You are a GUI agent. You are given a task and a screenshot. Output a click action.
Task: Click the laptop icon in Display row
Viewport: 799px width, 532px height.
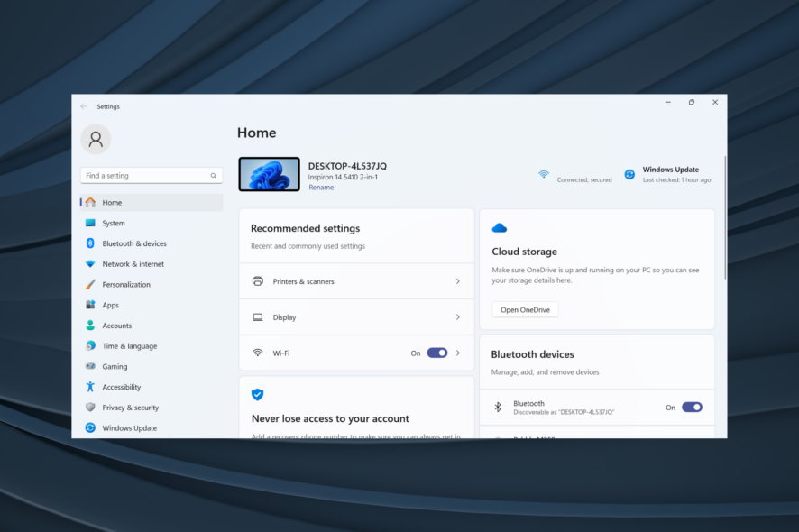tap(258, 317)
